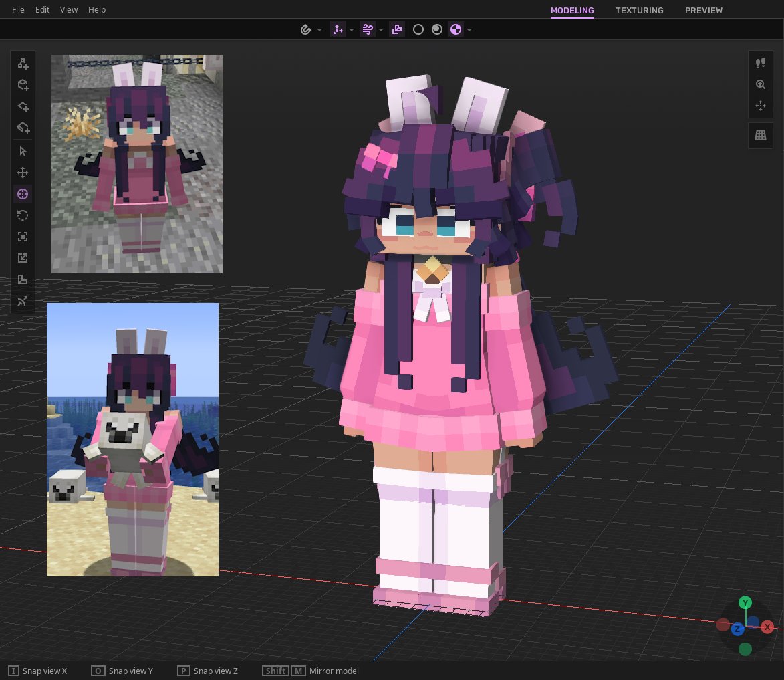
Task: Click the frame selection icon
Action: coord(23,237)
